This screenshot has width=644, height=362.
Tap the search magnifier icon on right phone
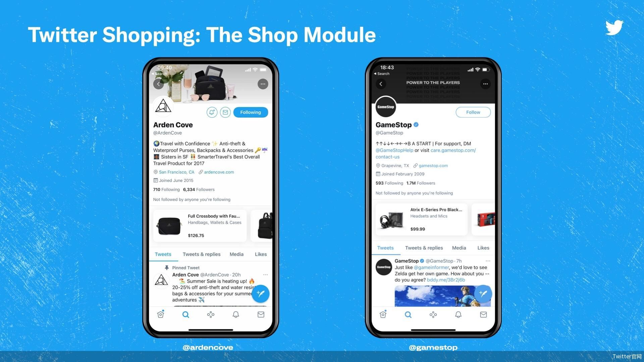pyautogui.click(x=408, y=314)
